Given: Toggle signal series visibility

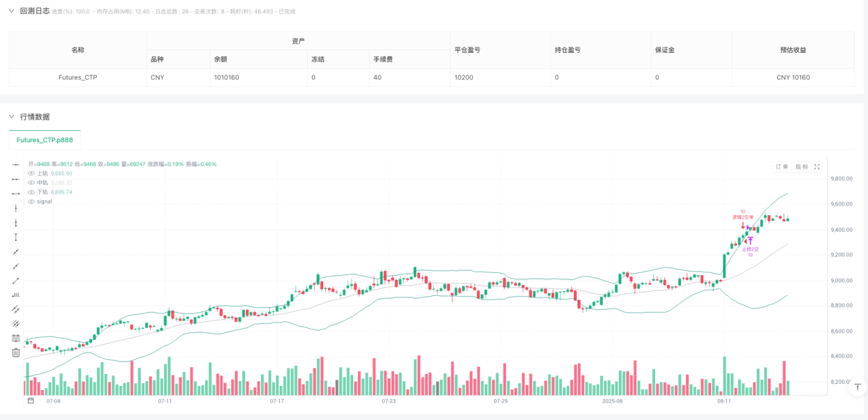Looking at the screenshot, I should tap(31, 201).
